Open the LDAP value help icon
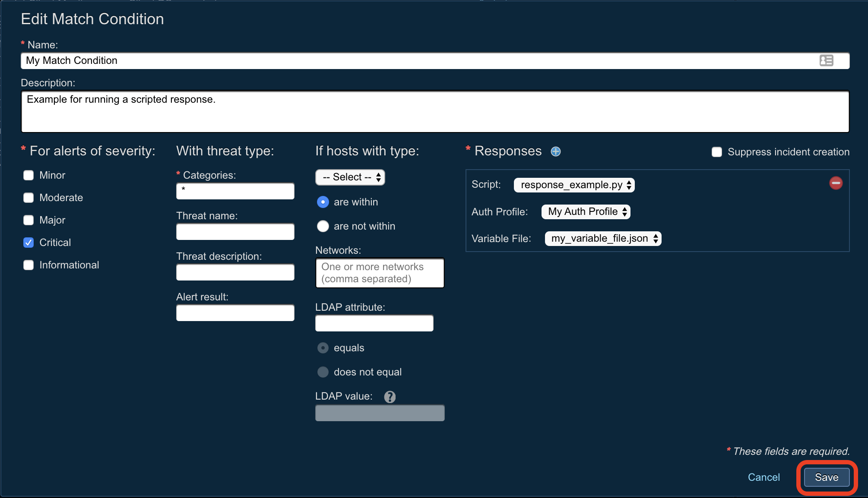 390,397
